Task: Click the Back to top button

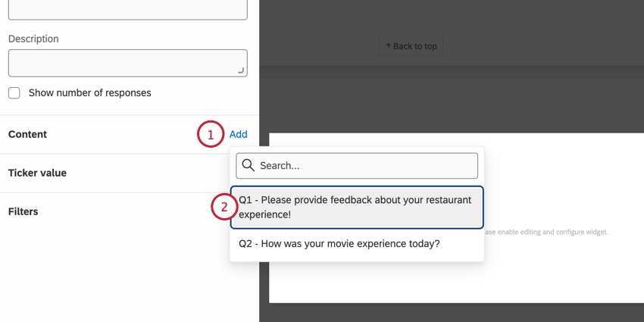Action: pyautogui.click(x=411, y=46)
